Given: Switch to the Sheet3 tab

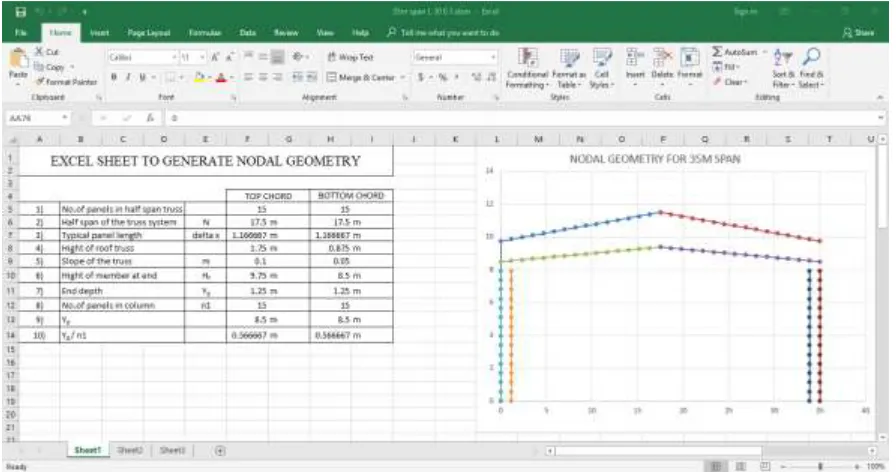Looking at the screenshot, I should (x=172, y=450).
